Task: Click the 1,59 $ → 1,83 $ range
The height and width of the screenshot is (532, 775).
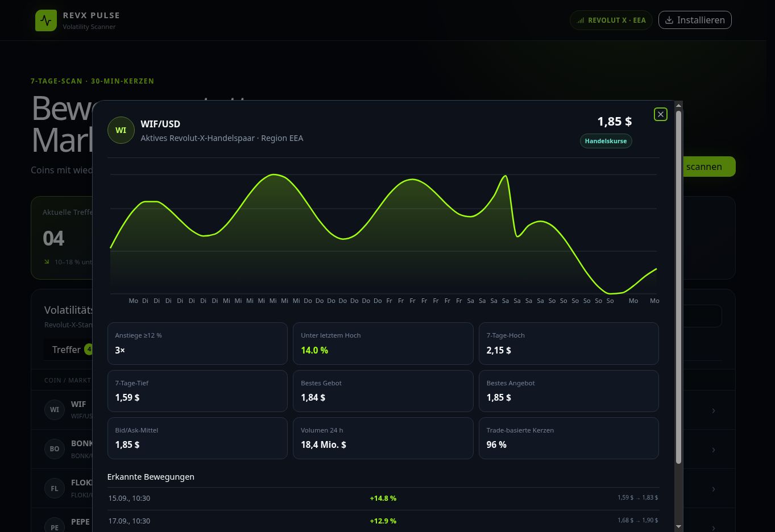Action: (637, 498)
